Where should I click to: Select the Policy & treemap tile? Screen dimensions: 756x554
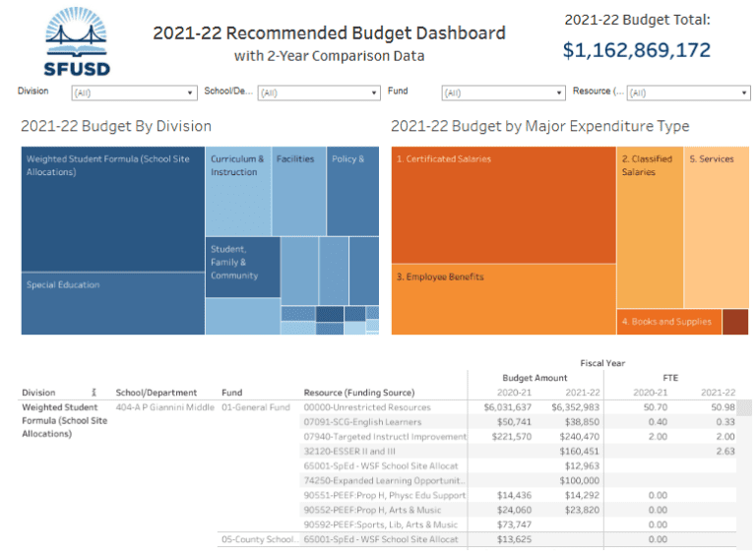point(353,191)
